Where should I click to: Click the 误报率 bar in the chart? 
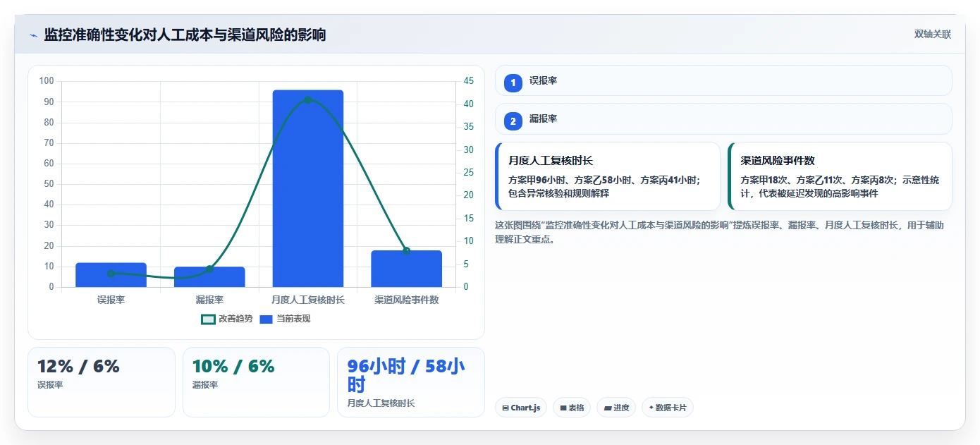[x=111, y=275]
